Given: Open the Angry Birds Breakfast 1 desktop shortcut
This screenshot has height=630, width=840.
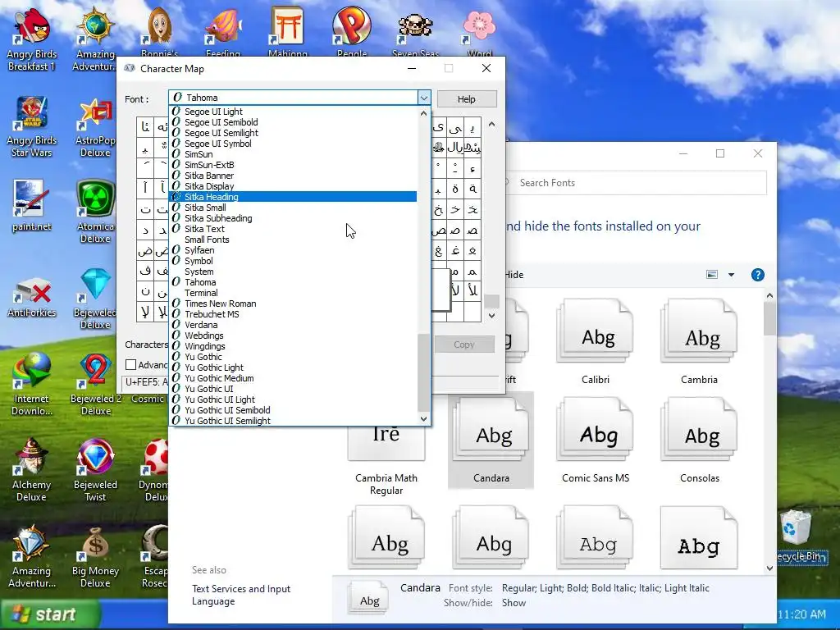Looking at the screenshot, I should [x=32, y=39].
